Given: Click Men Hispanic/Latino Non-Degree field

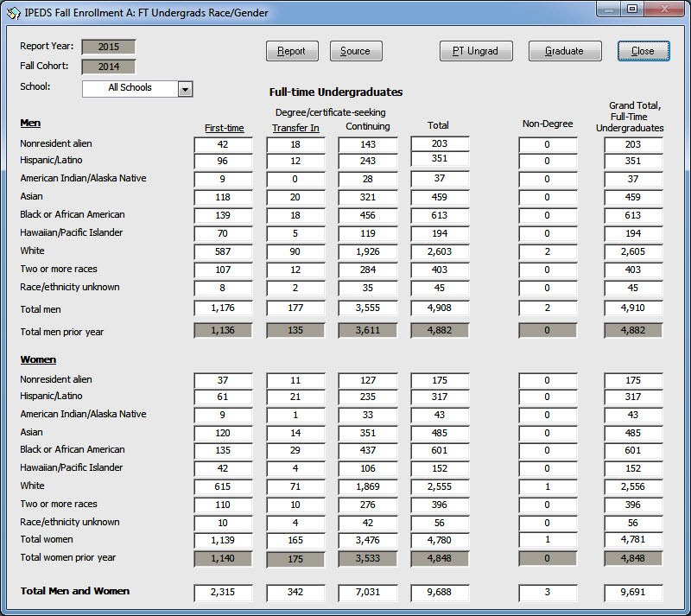Looking at the screenshot, I should click(x=548, y=161).
